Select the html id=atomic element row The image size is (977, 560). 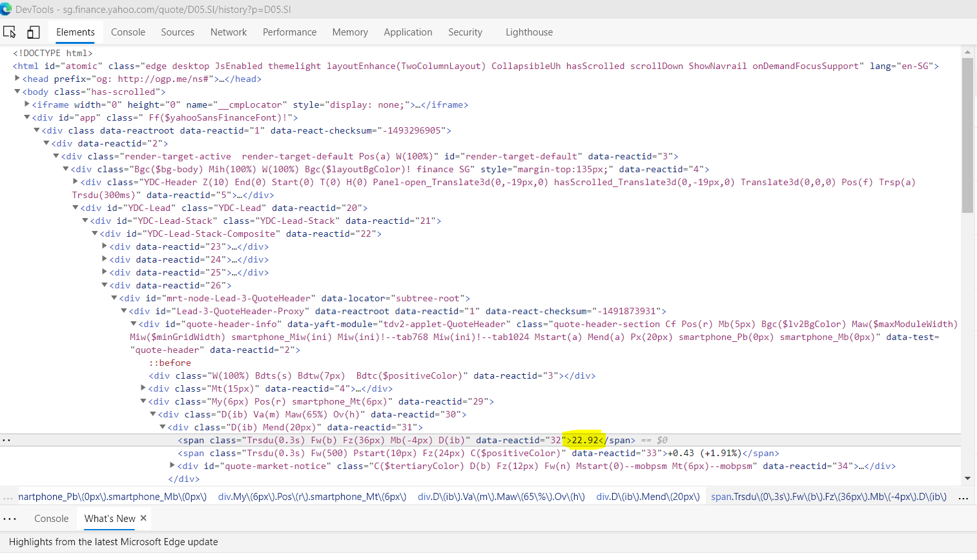click(x=476, y=66)
